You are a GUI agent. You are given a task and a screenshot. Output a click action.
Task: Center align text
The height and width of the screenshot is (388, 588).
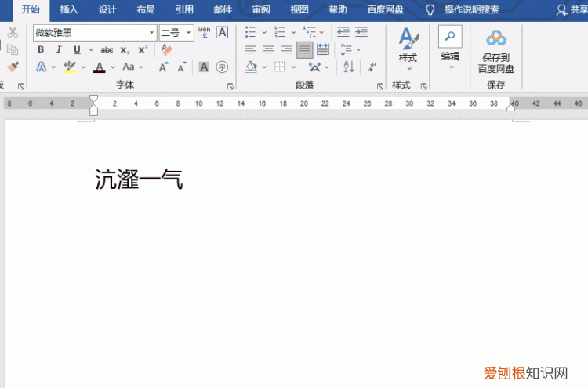pos(268,49)
